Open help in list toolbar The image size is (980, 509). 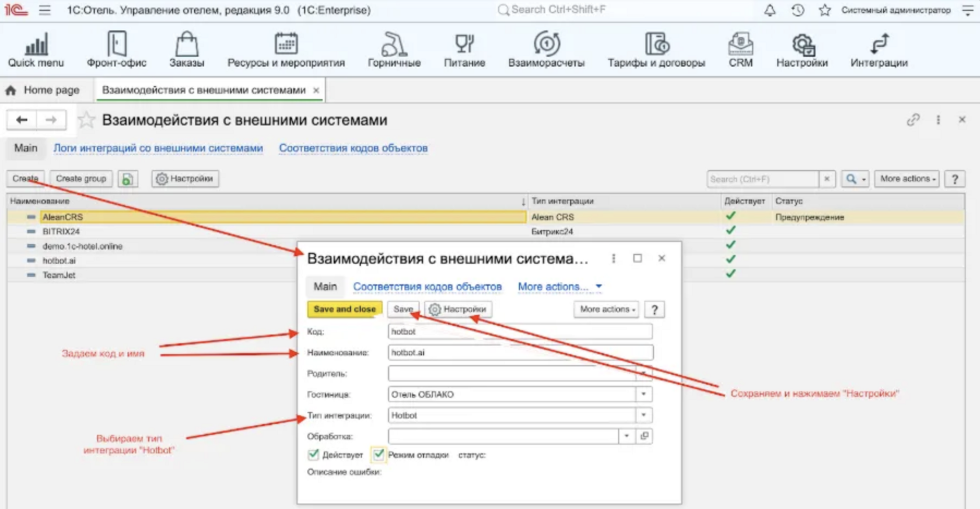coord(955,179)
